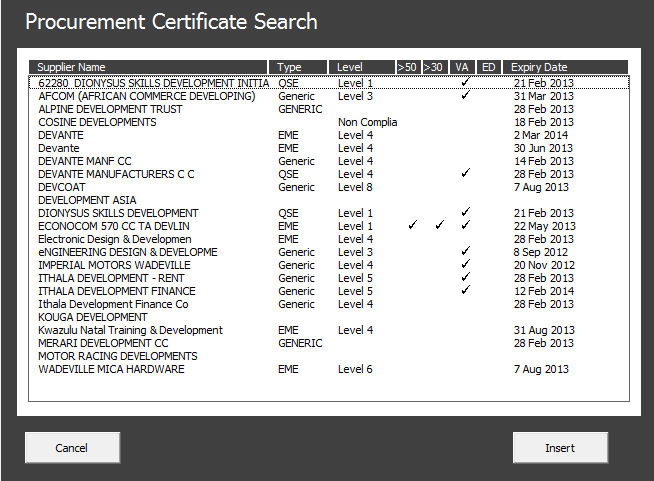This screenshot has height=481, width=654.
Task: Click the ED column header
Action: click(488, 67)
